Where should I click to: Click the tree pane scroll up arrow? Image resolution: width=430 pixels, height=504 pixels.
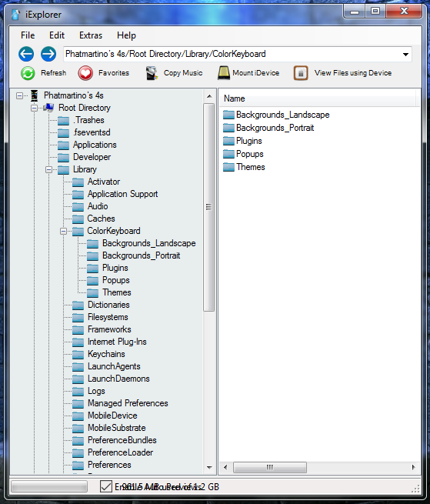point(209,96)
